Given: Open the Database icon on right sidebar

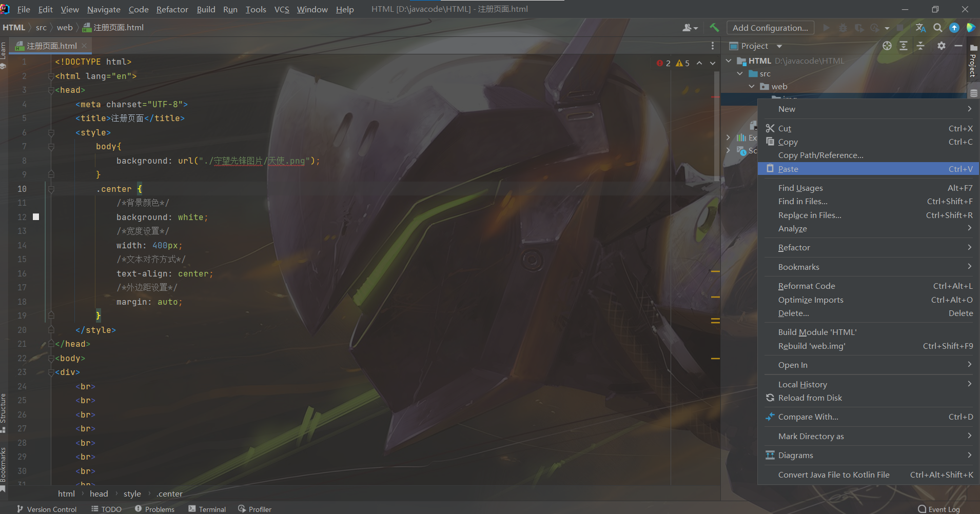Looking at the screenshot, I should 973,93.
